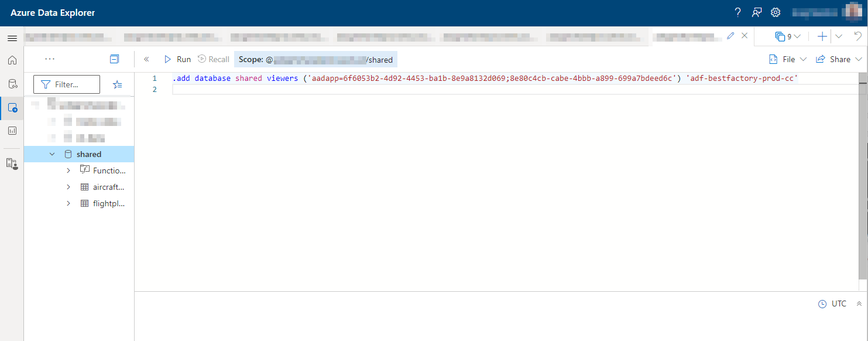Image resolution: width=868 pixels, height=341 pixels.
Task: Open the feedback icon in header
Action: [757, 12]
